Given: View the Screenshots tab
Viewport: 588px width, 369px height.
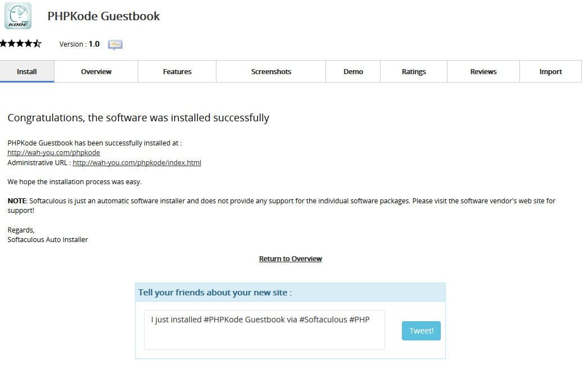Looking at the screenshot, I should 271,72.
